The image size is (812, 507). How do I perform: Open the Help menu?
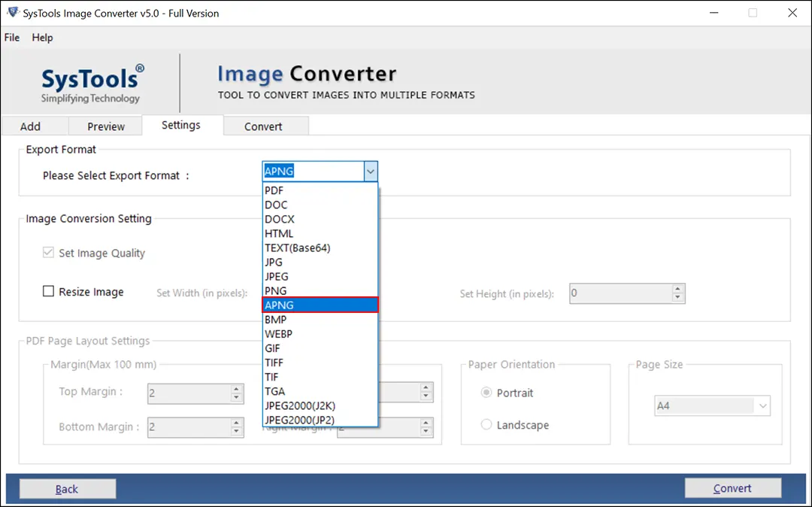[x=42, y=38]
